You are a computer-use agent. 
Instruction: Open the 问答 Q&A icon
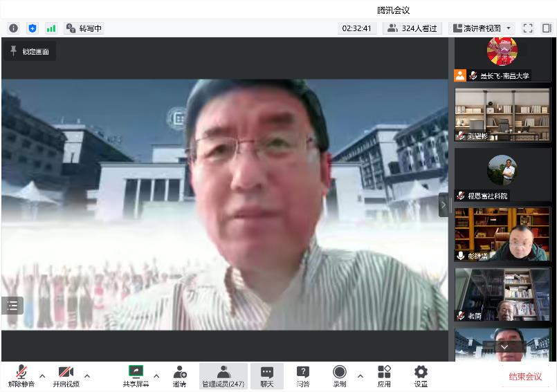coord(303,376)
